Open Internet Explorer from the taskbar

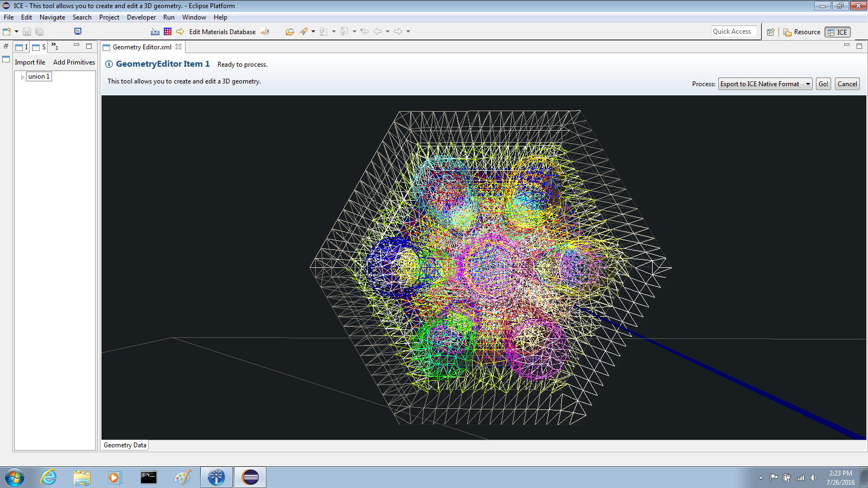click(49, 477)
